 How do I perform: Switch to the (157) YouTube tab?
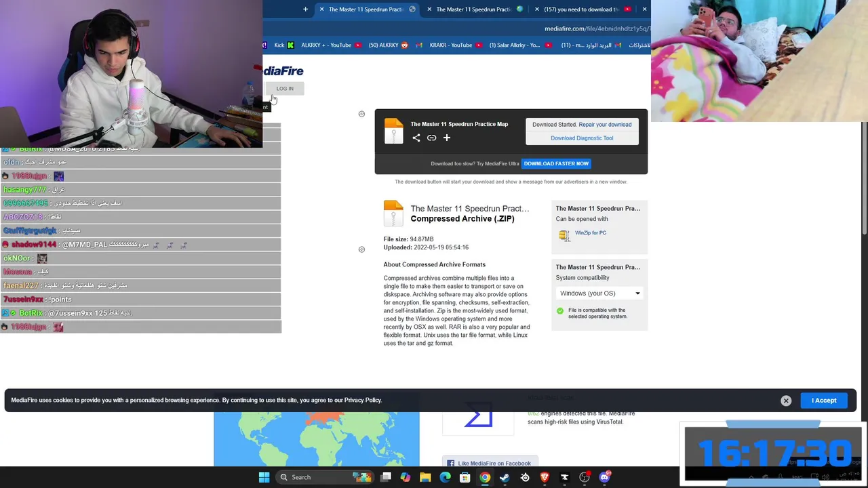pos(582,9)
